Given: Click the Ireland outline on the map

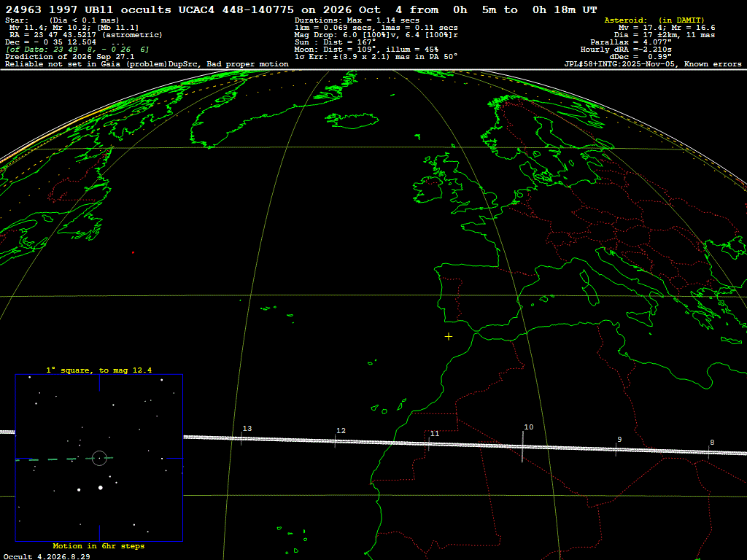Looking at the screenshot, I should point(426,190).
